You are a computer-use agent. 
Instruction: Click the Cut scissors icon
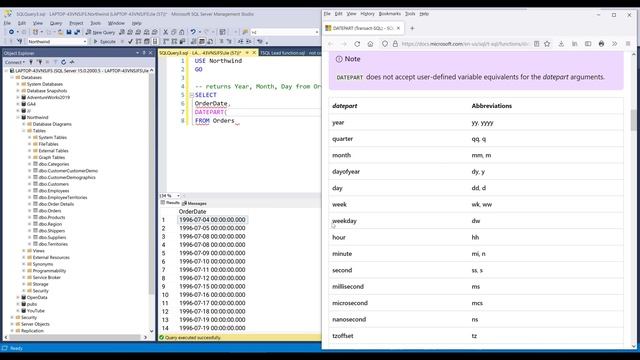pos(165,32)
